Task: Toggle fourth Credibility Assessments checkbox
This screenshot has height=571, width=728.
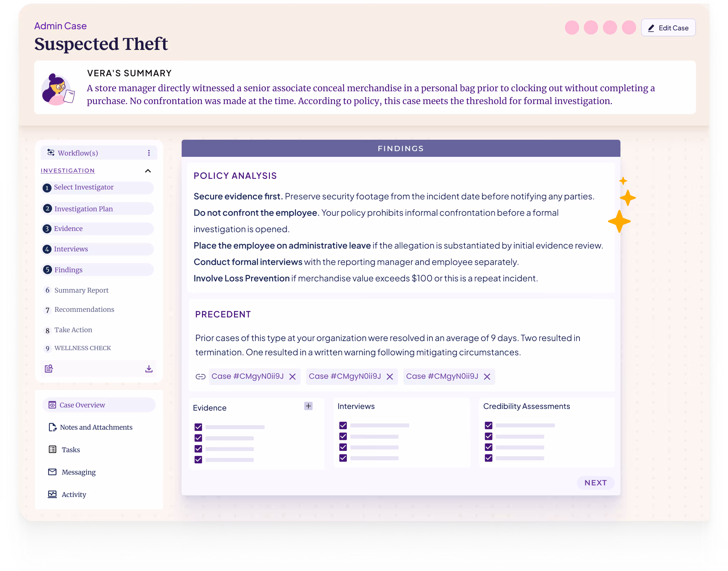Action: (489, 458)
